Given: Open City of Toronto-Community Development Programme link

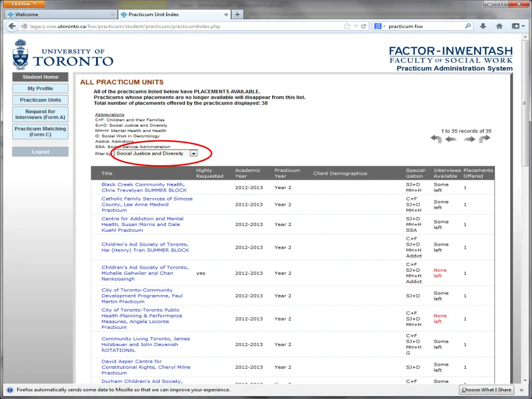Looking at the screenshot, I should [142, 296].
